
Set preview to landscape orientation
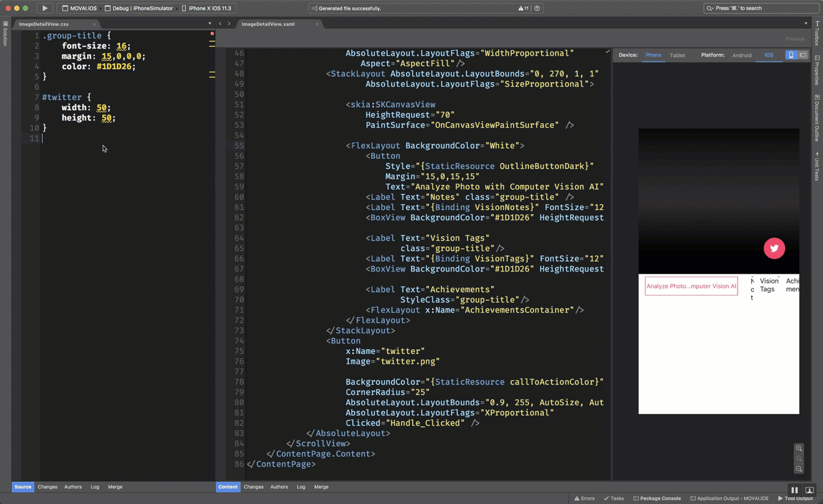tap(803, 55)
